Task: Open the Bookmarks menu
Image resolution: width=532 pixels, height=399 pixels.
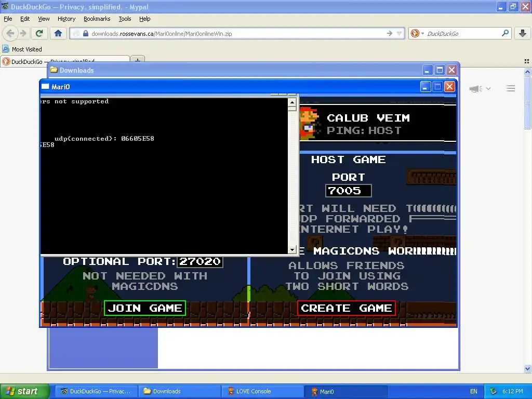Action: coord(97,19)
